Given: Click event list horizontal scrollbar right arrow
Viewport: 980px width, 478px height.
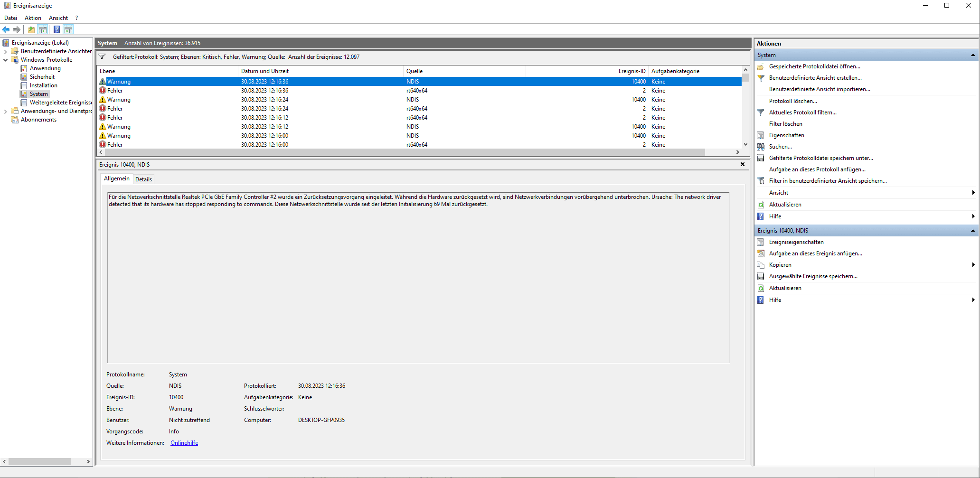Looking at the screenshot, I should click(737, 152).
